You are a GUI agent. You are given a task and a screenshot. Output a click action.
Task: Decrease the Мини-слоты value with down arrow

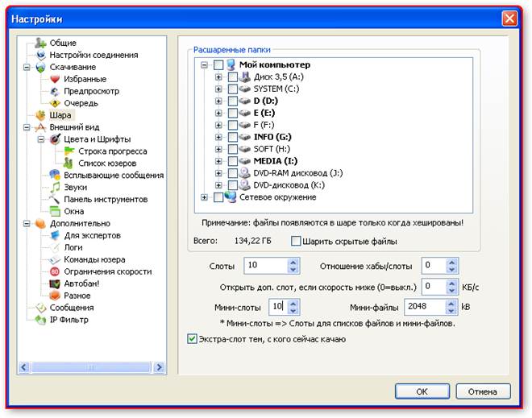pyautogui.click(x=293, y=311)
